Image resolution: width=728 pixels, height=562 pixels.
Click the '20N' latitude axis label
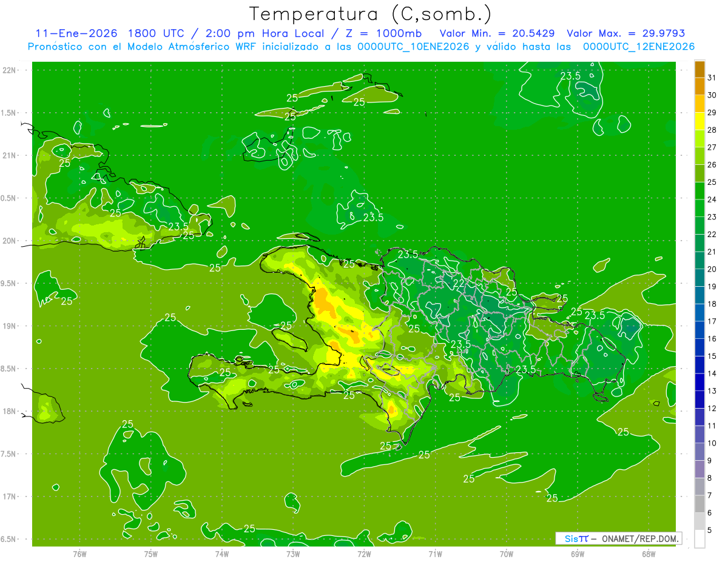(8, 241)
